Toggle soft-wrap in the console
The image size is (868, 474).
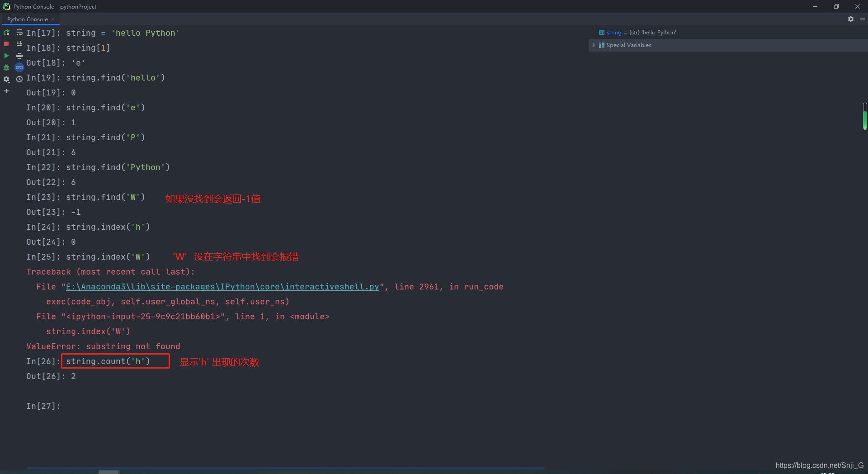click(19, 33)
